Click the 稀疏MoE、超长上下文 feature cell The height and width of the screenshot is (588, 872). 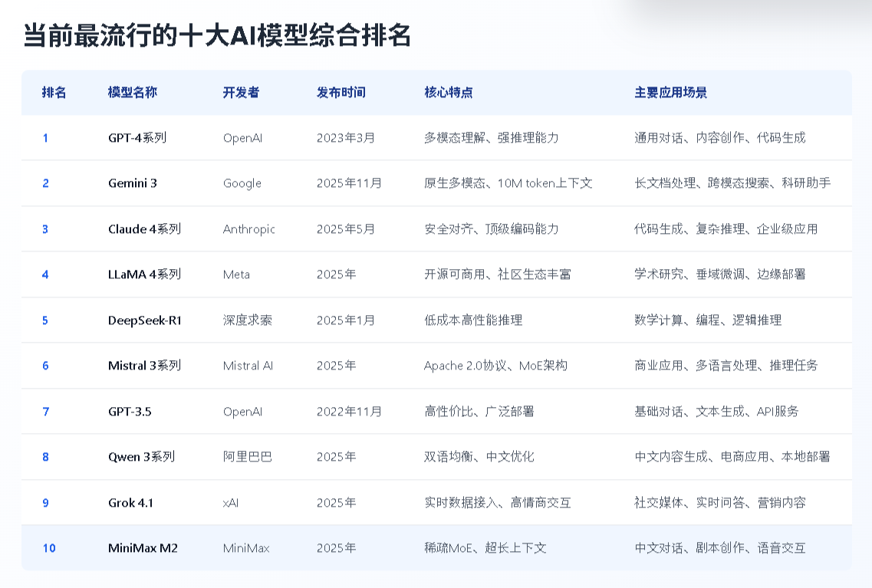click(485, 548)
